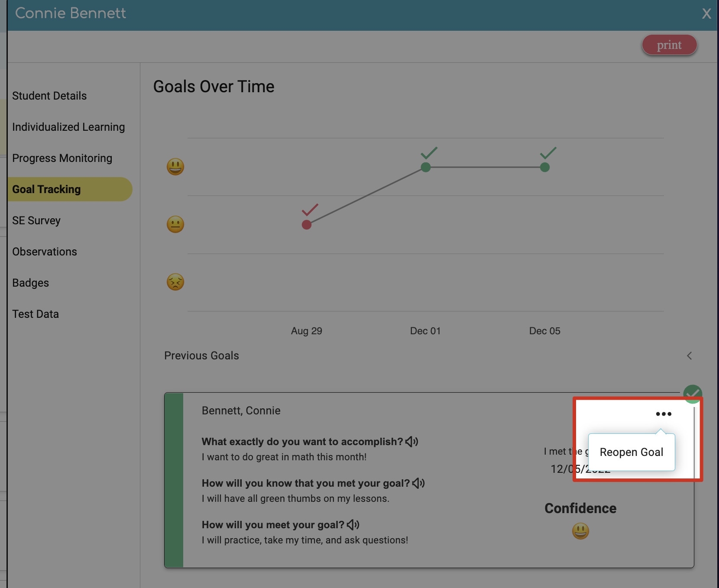
Task: Select the distressed face emoji on the chart axis
Action: point(175,282)
